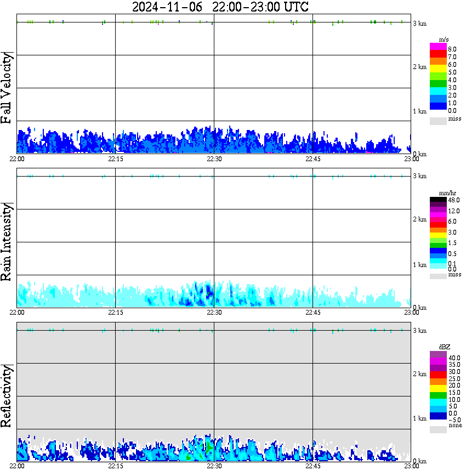Click 22:30 tick under Rain Intensity panel
Screen dimensions: 466x476
[214, 313]
